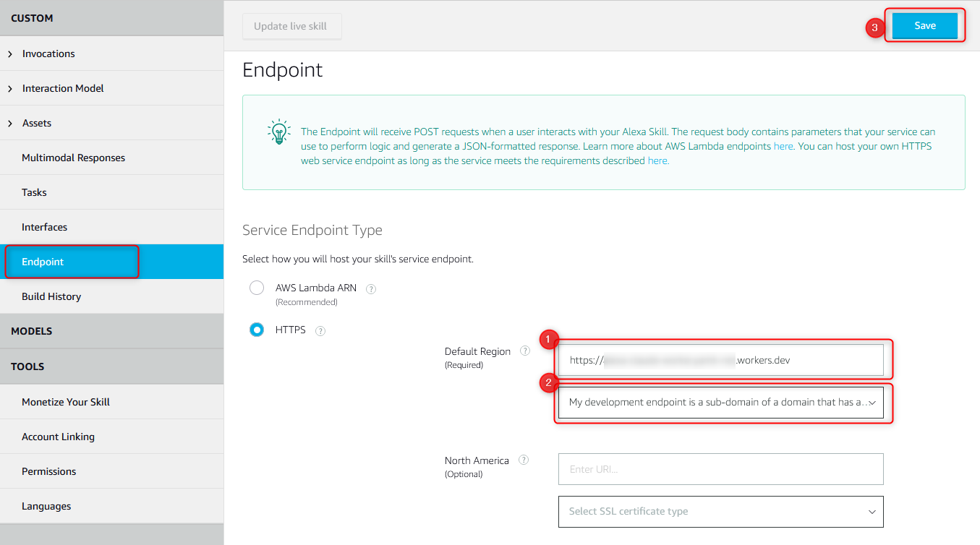This screenshot has height=545, width=980.
Task: Open Default Region SSL certificate dropdown
Action: point(720,403)
